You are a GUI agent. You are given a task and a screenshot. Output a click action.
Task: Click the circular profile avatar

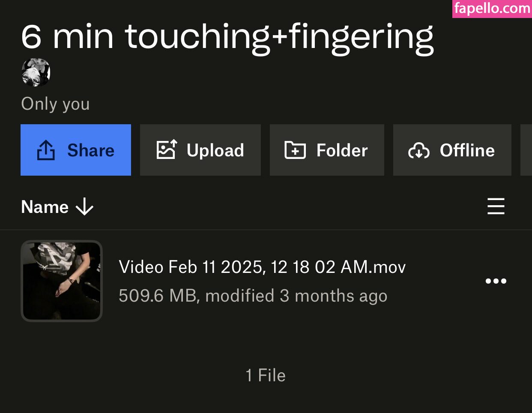tap(36, 73)
